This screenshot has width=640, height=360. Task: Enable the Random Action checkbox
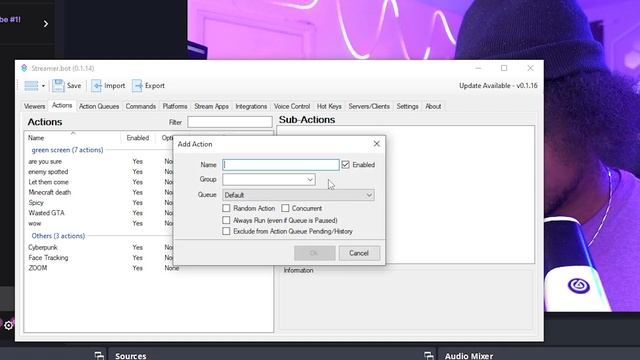pos(226,208)
